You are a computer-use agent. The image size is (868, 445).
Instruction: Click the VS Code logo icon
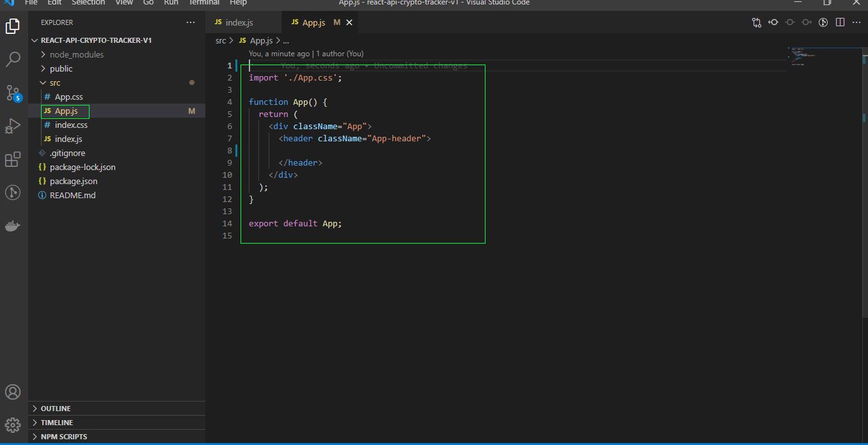click(x=9, y=3)
